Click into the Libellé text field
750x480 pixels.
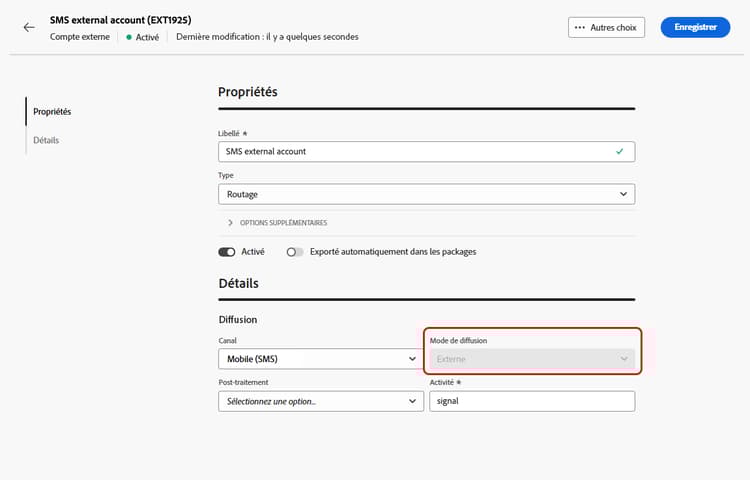(x=410, y=151)
